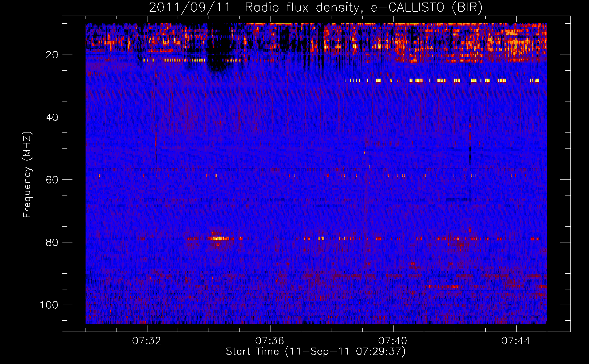
Task: Click the 07:44 time tick label
Action: tap(516, 341)
